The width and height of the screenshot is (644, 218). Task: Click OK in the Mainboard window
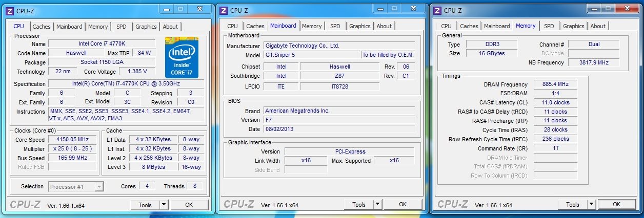(402, 205)
